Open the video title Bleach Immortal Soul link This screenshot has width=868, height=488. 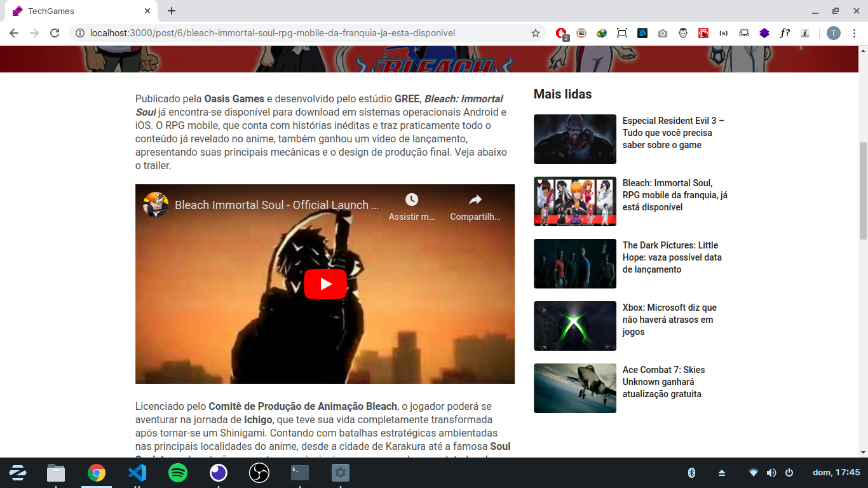pyautogui.click(x=277, y=205)
